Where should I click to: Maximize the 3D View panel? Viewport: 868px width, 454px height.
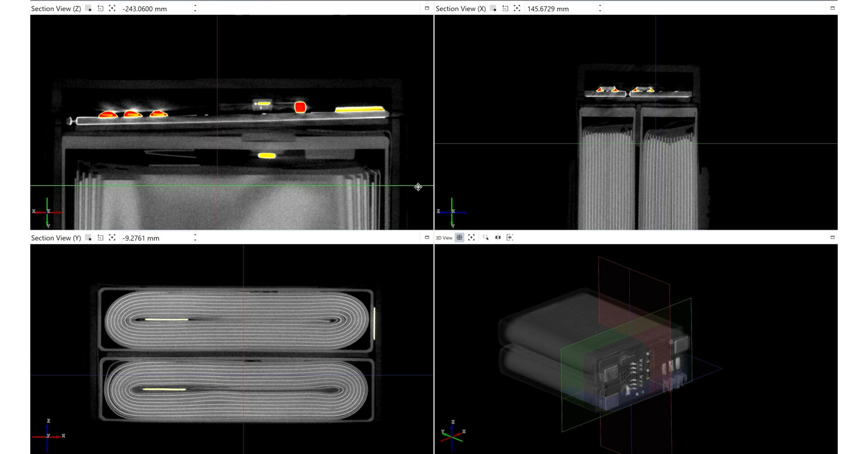(833, 237)
